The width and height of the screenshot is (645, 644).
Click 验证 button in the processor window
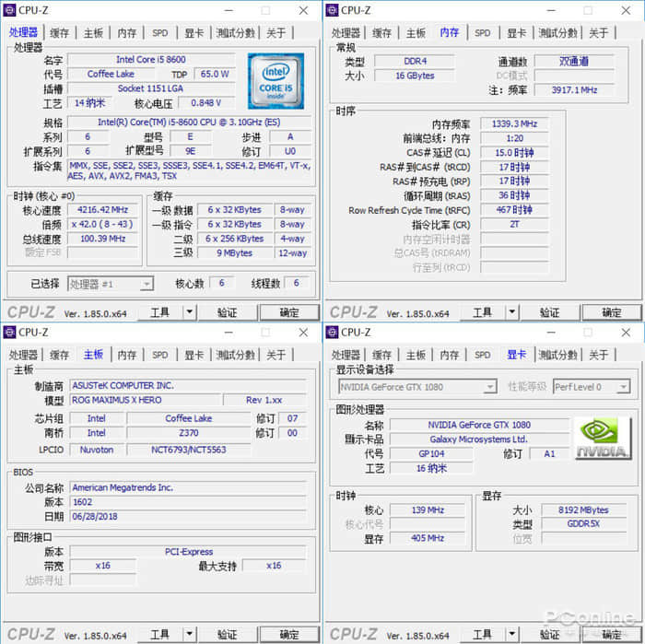coord(227,312)
